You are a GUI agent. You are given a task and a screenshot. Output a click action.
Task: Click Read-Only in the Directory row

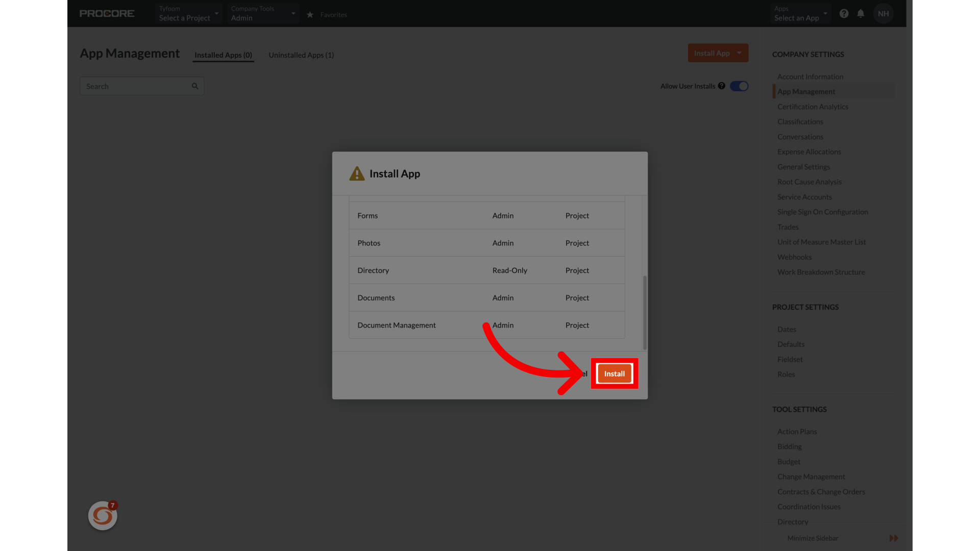tap(509, 270)
